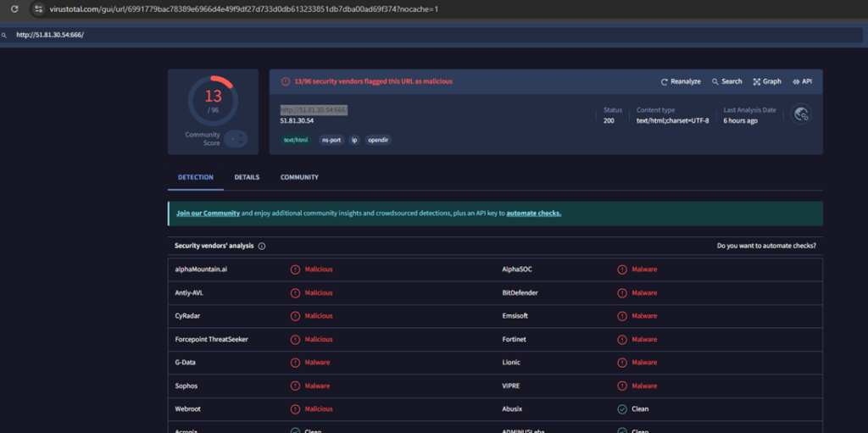Click the ip tag
The width and height of the screenshot is (868, 433).
pos(354,140)
